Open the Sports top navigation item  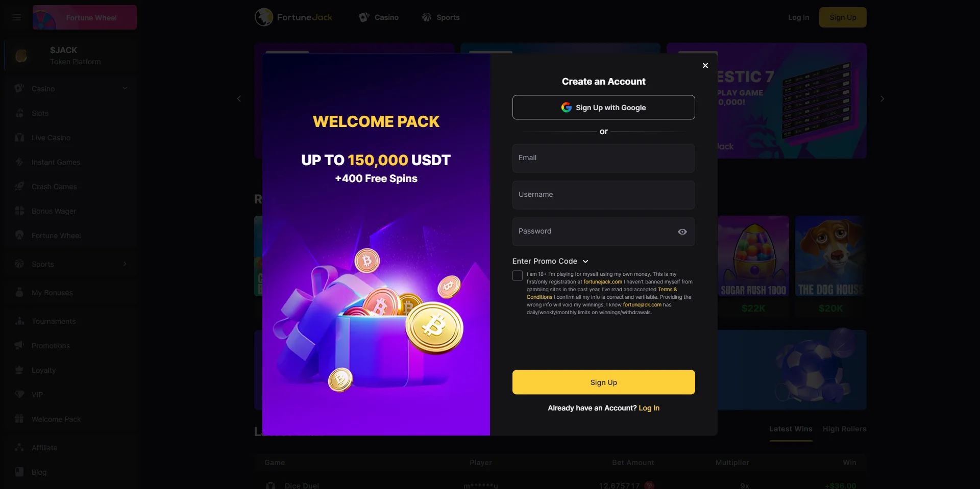[x=441, y=17]
